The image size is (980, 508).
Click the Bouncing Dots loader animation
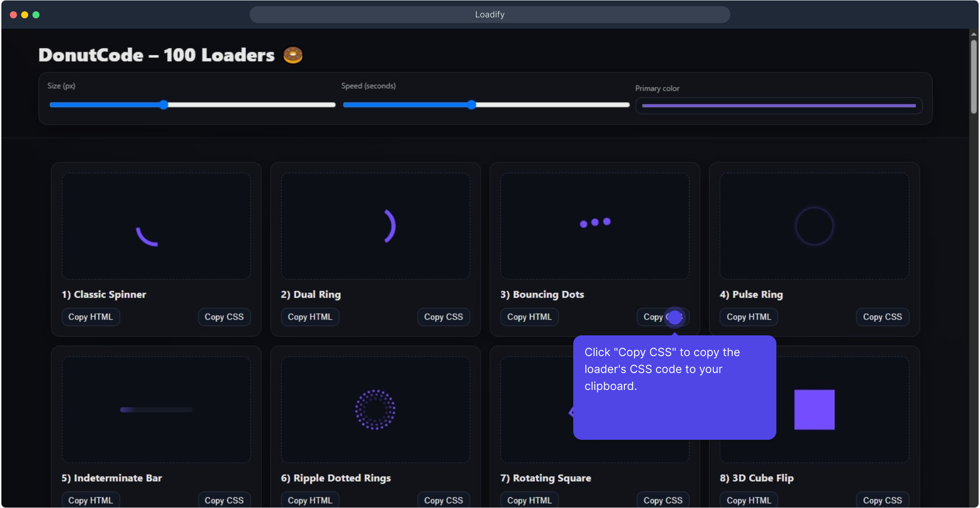pyautogui.click(x=595, y=222)
